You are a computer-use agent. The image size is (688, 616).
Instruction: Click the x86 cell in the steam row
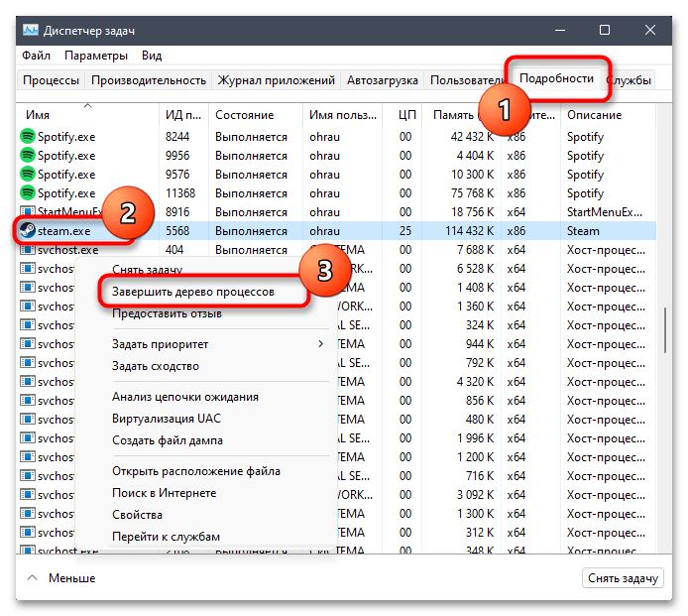pyautogui.click(x=516, y=231)
